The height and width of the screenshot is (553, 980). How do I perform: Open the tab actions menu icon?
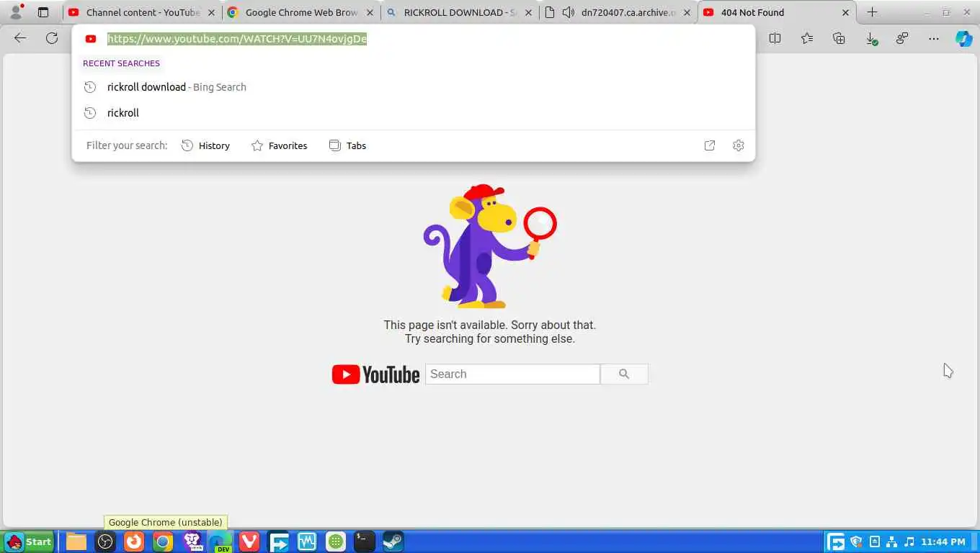(x=43, y=12)
